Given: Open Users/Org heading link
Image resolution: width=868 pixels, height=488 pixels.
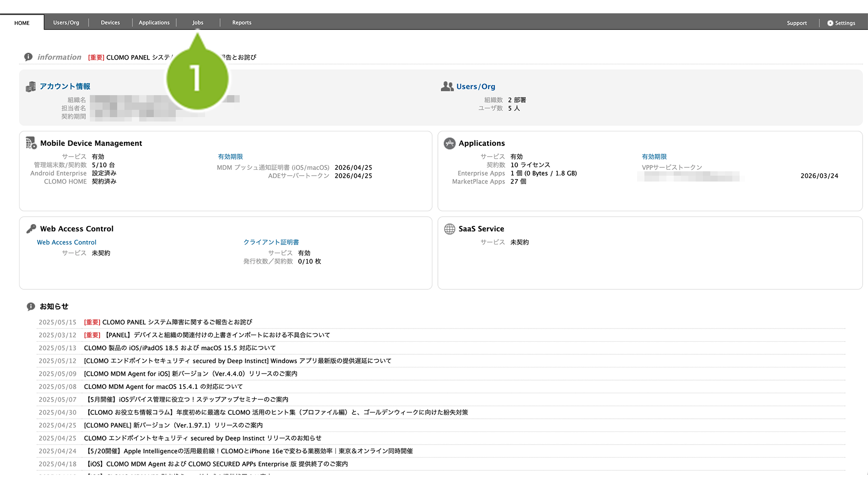Looking at the screenshot, I should click(475, 86).
